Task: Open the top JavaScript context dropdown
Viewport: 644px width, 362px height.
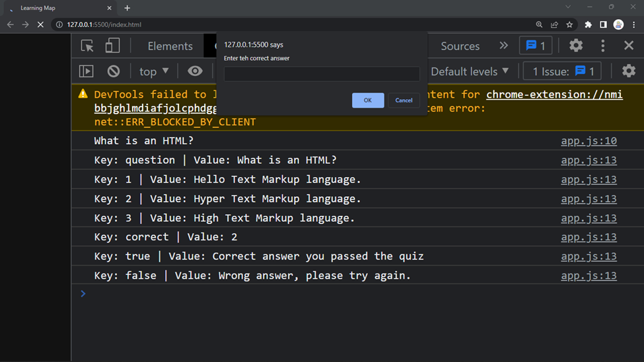Action: coord(154,71)
